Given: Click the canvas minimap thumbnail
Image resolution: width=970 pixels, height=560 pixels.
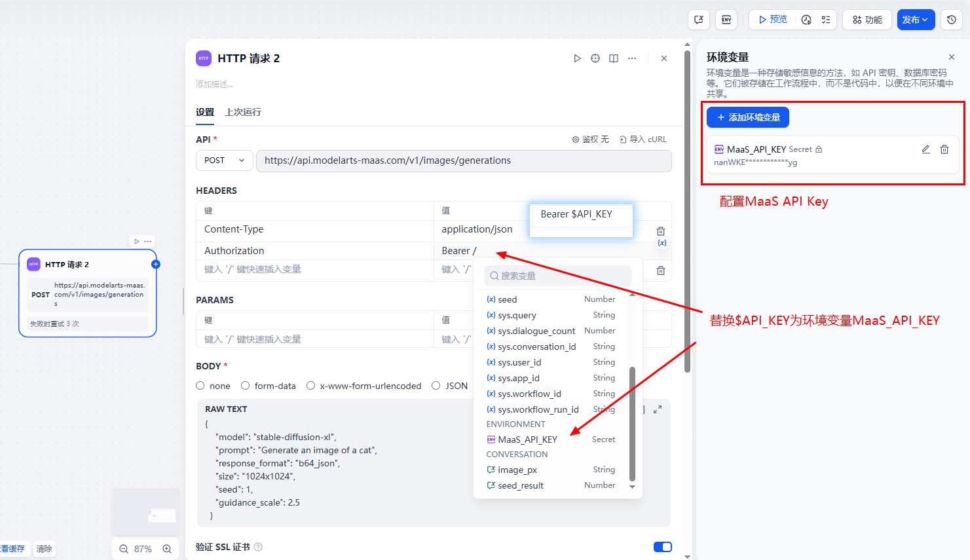Looking at the screenshot, I should (146, 512).
